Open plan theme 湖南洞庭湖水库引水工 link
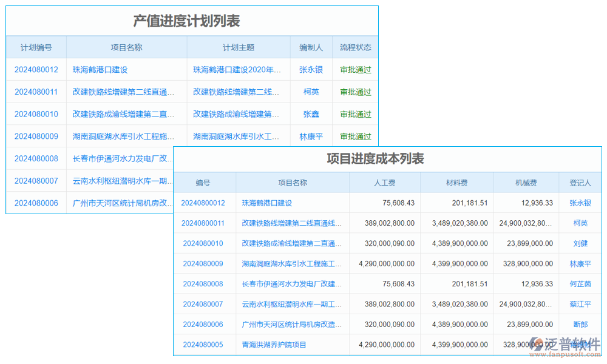This screenshot has height=364, width=607. [x=238, y=136]
